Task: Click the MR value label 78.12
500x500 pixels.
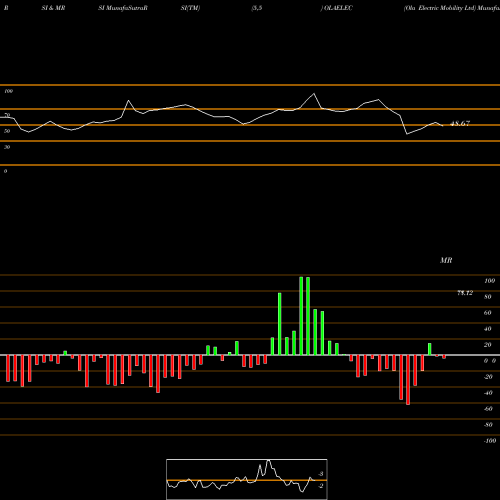Action: tap(465, 293)
